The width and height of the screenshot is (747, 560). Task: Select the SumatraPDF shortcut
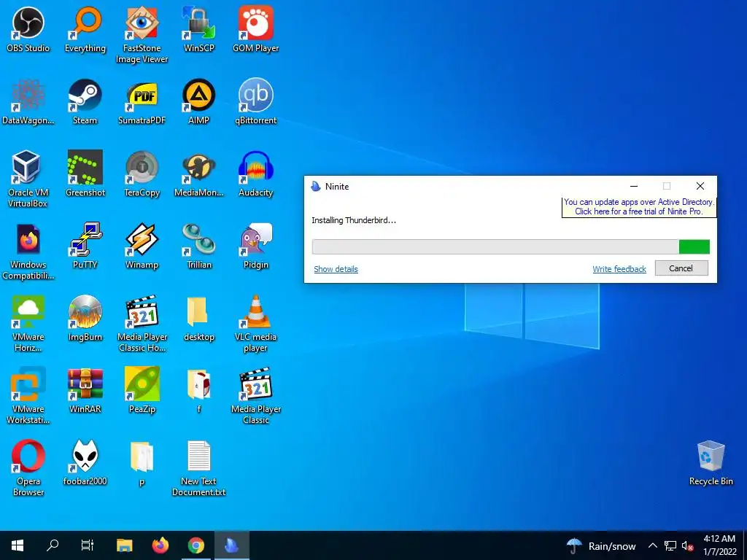pyautogui.click(x=142, y=102)
